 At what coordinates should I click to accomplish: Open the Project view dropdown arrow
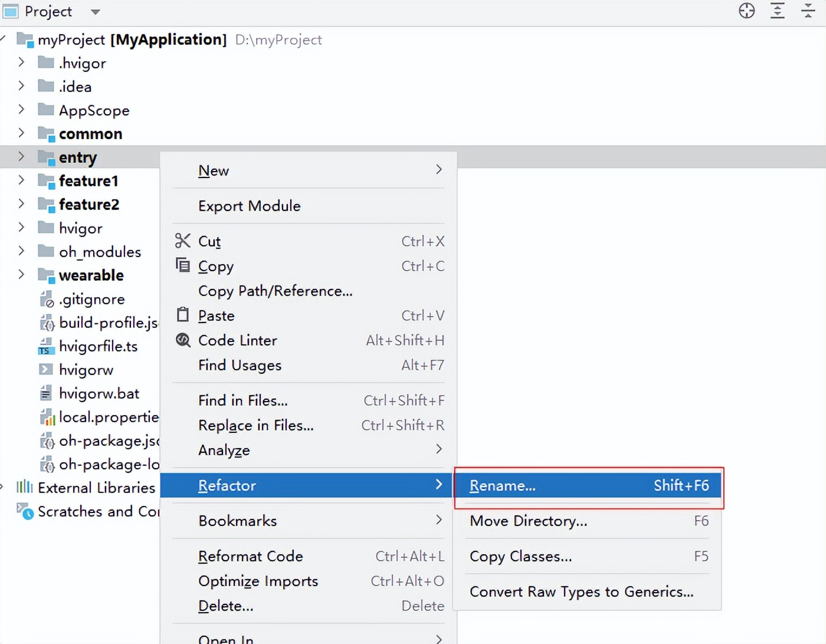pos(95,12)
